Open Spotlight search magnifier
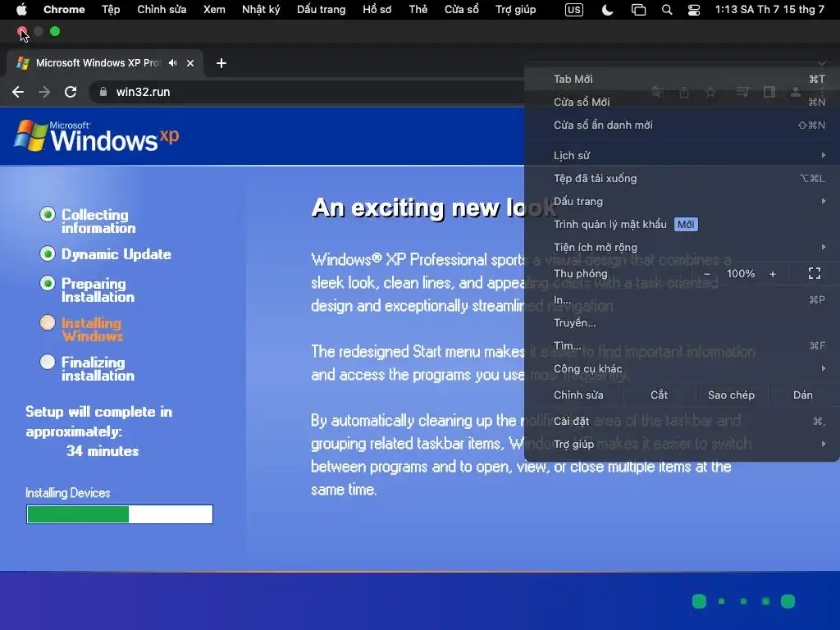The image size is (840, 630). click(666, 10)
